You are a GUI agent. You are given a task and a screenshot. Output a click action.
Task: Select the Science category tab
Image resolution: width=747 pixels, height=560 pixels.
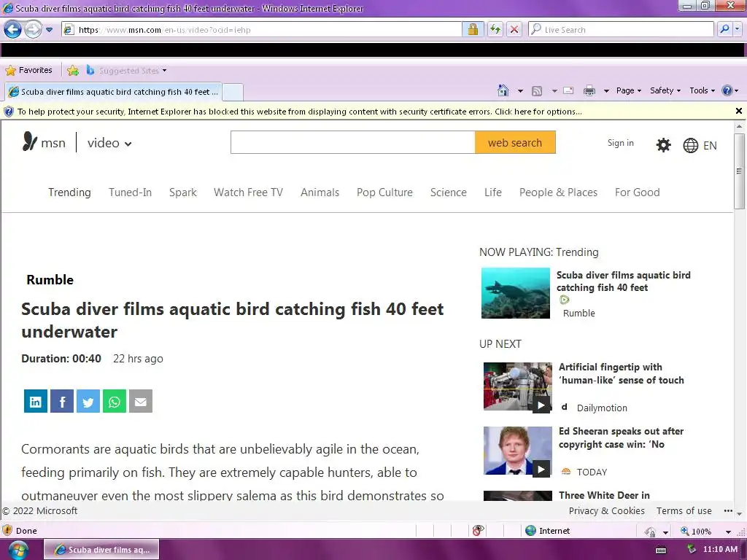click(449, 192)
